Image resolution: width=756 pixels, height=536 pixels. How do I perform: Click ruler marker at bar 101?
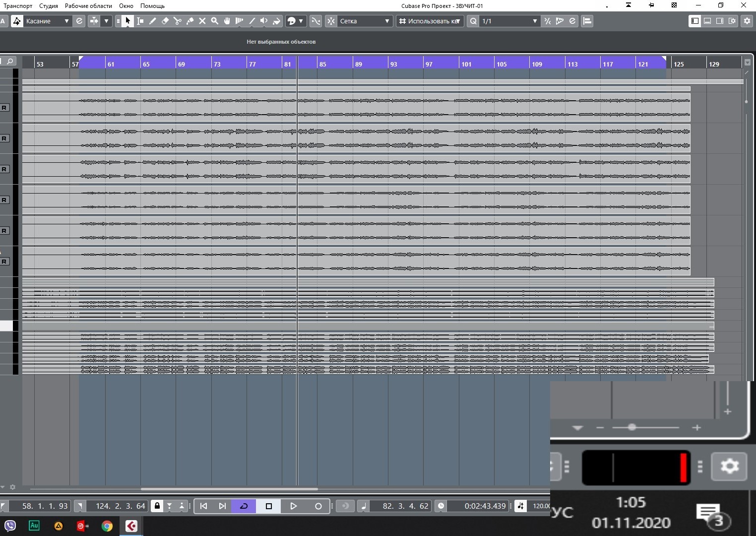pos(466,64)
